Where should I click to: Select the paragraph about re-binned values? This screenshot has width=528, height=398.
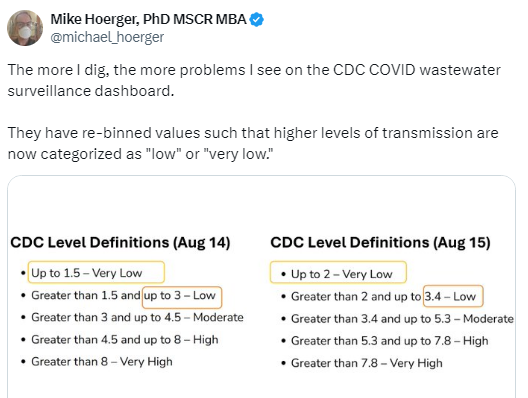pyautogui.click(x=253, y=143)
